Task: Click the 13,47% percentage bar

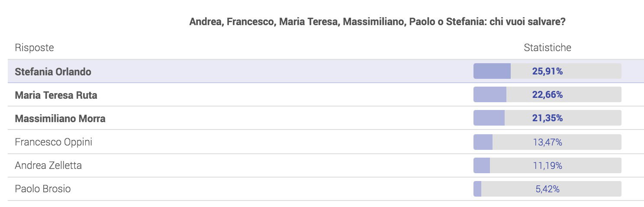Action: [547, 142]
